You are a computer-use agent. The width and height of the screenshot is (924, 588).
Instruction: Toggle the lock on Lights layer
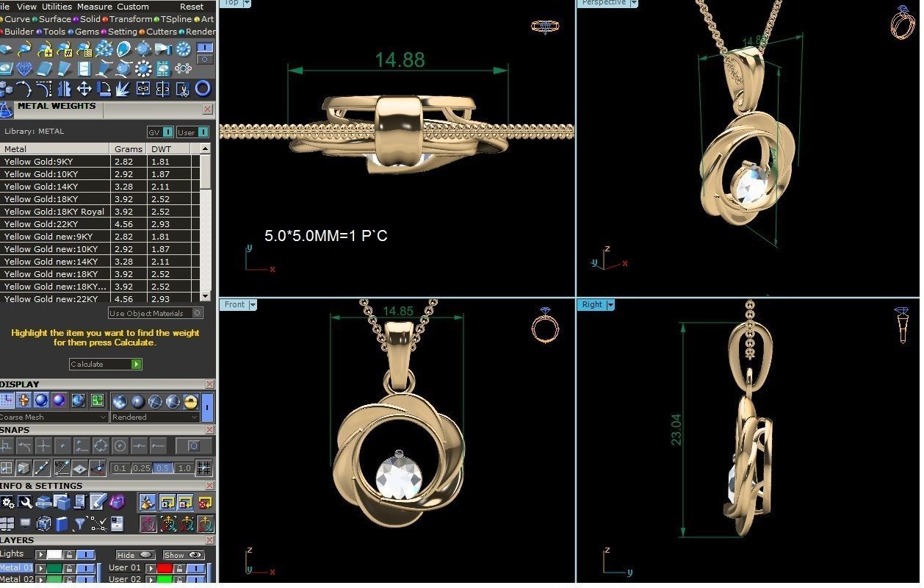point(69,555)
